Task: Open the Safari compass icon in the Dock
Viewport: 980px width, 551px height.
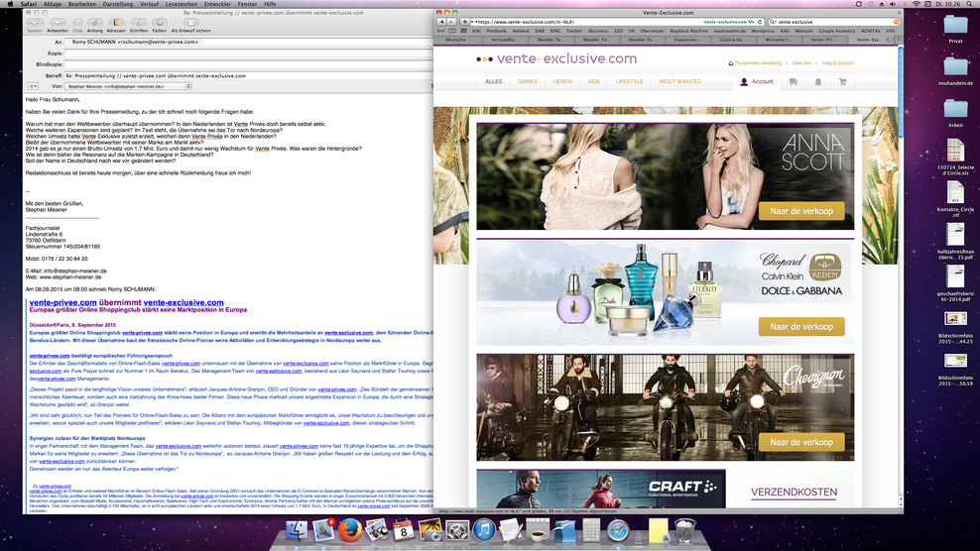Action: tap(619, 530)
